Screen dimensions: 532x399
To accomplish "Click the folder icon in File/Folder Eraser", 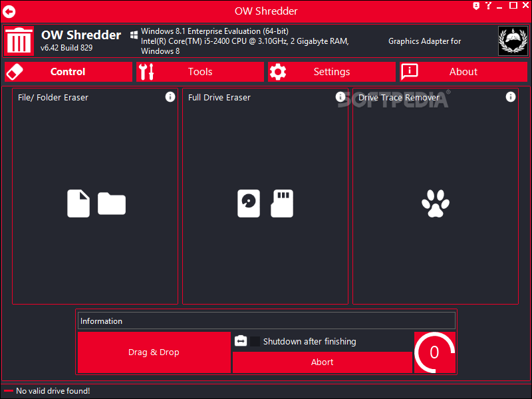I will click(112, 203).
